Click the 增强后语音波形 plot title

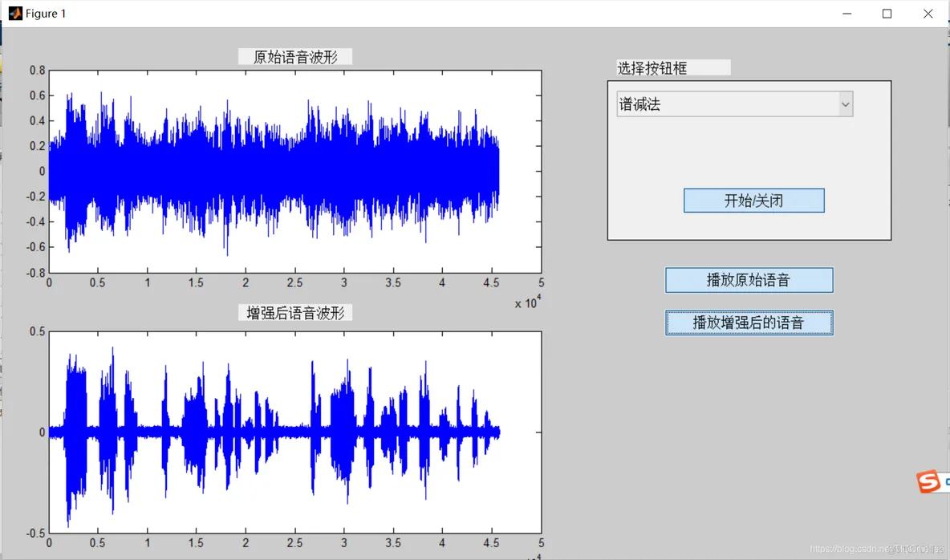coord(297,312)
